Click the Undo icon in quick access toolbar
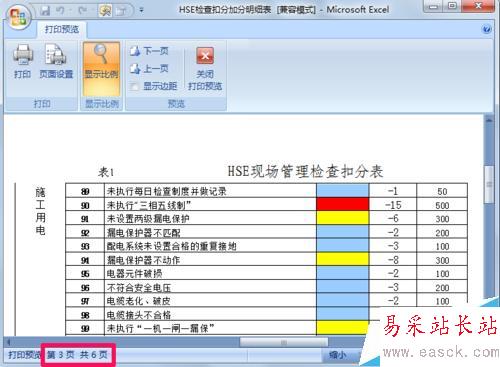Image resolution: width=500 pixels, height=367 pixels. coord(61,11)
